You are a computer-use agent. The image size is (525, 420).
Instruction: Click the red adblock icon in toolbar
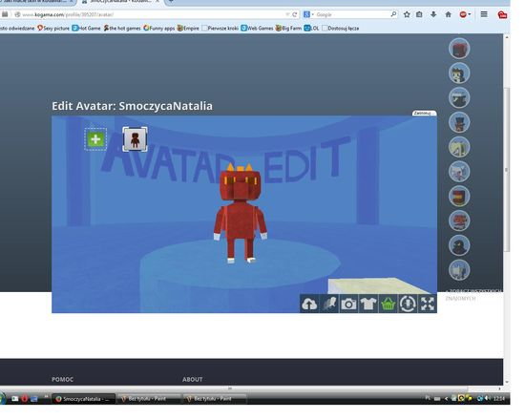[x=463, y=14]
